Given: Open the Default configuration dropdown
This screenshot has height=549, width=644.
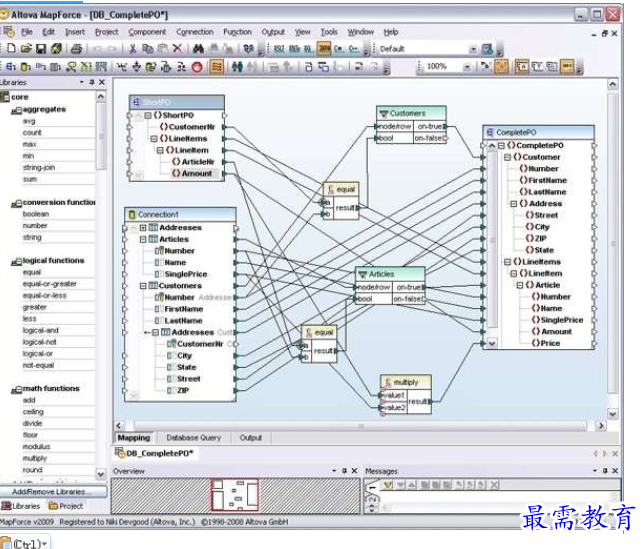Looking at the screenshot, I should tap(473, 49).
